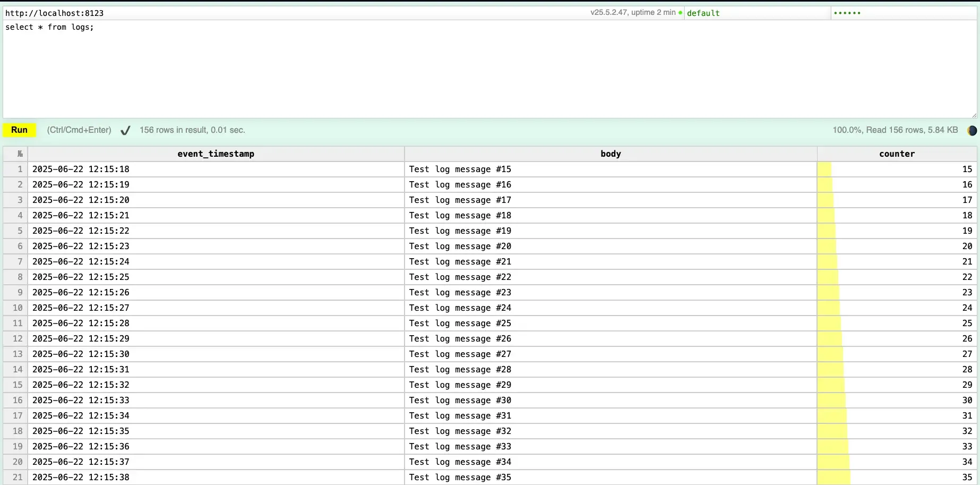Select the timestamp 2025-06-22 12:15:28
The height and width of the screenshot is (485, 980).
pos(216,323)
